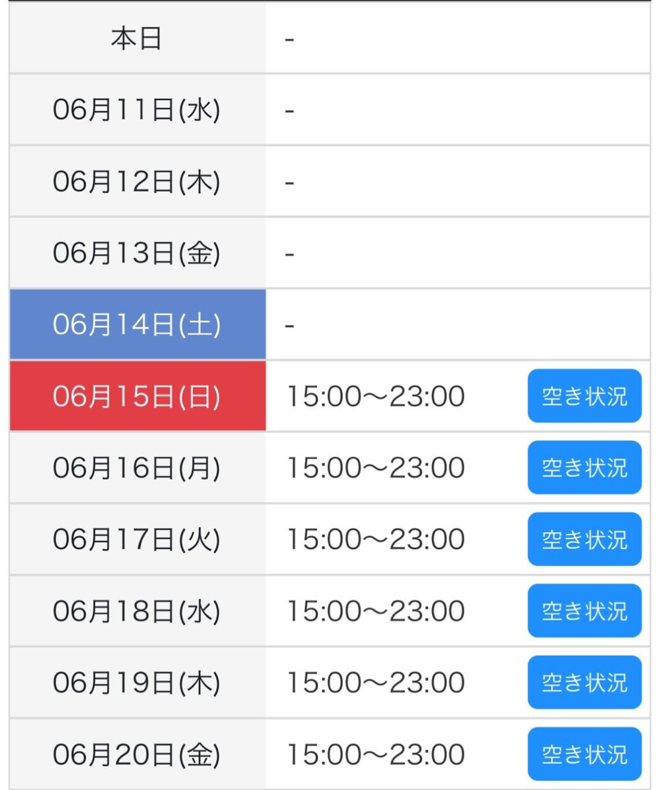Select the red 06月15日(日) date cell
The image size is (672, 790).
point(138,396)
